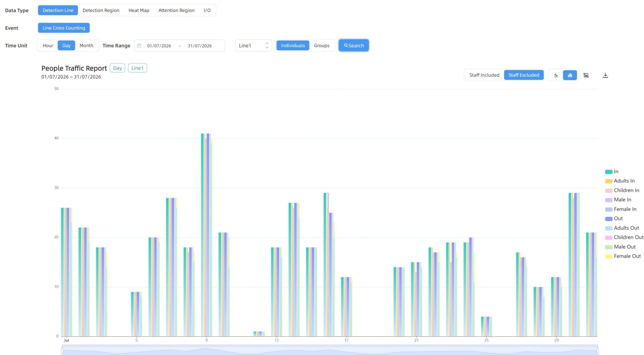644x355 pixels.
Task: Choose the I/O data type
Action: (207, 10)
